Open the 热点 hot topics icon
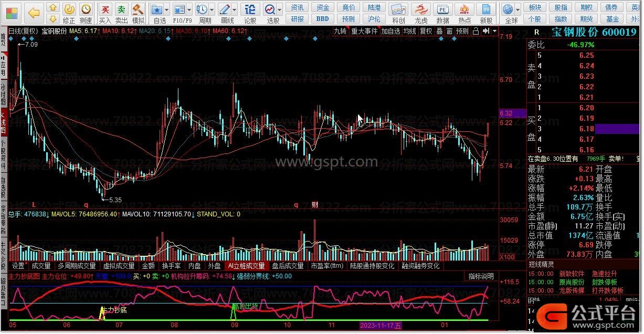Image resolution: width=644 pixels, height=334 pixels. 464,13
